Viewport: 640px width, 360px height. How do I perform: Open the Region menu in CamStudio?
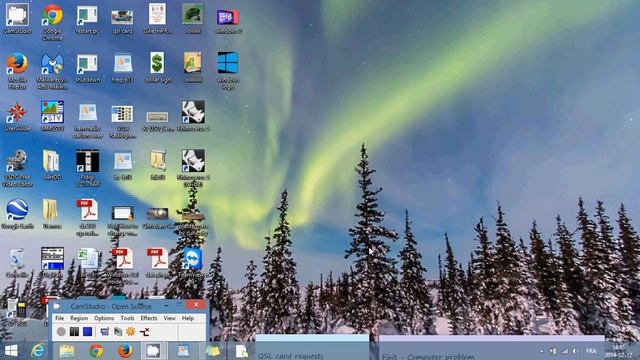[79, 318]
